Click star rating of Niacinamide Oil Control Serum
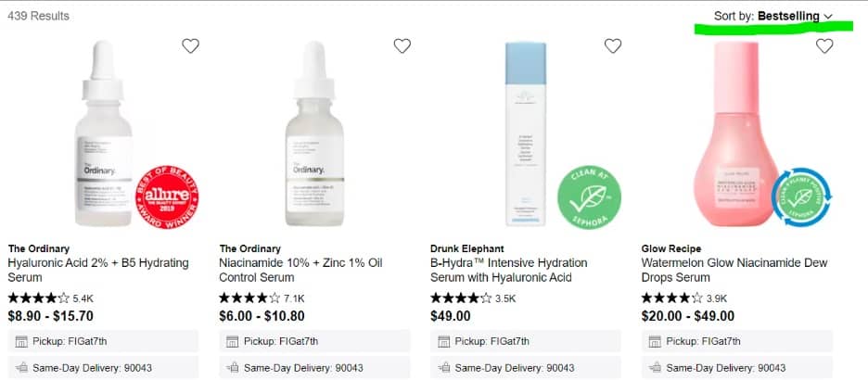 coord(249,298)
